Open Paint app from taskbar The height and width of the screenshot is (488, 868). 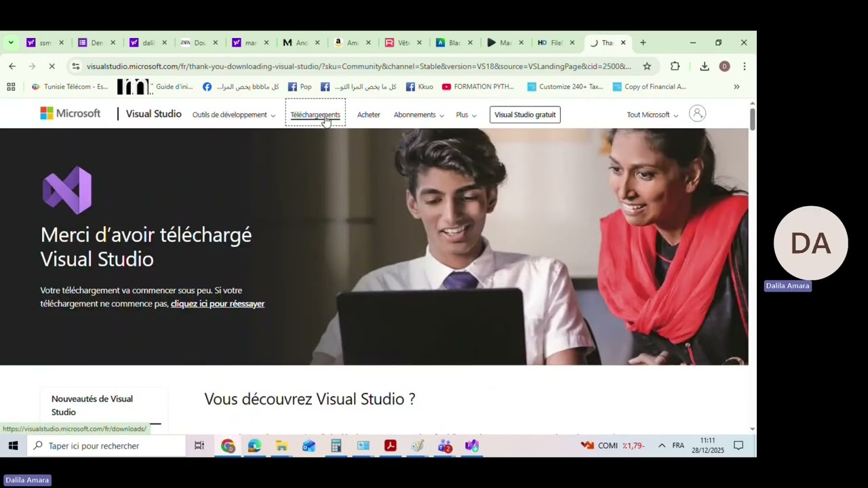pyautogui.click(x=417, y=446)
